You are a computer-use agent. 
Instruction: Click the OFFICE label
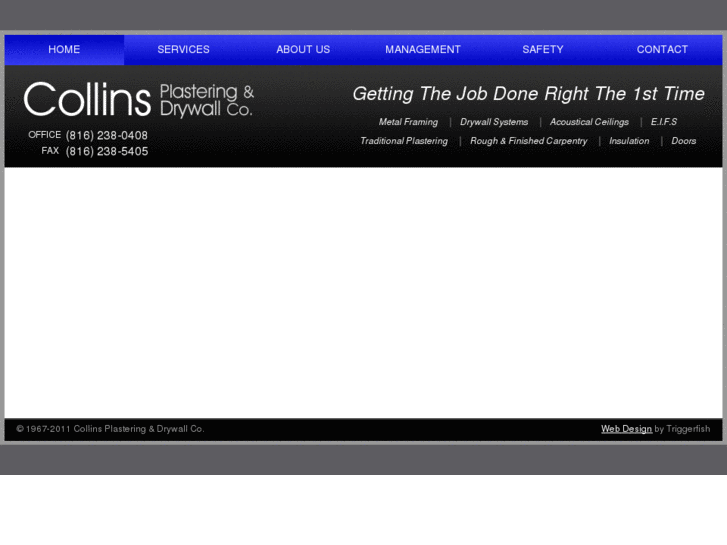(45, 135)
